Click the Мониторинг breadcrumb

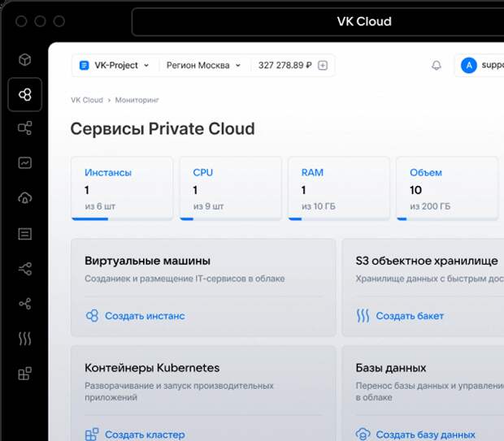point(137,100)
